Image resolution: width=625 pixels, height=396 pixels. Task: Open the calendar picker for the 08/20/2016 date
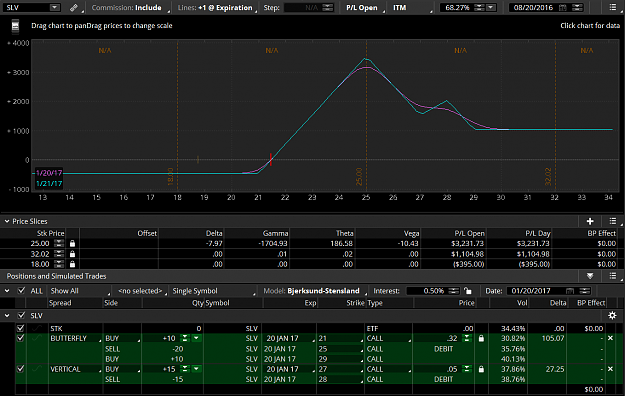tap(562, 8)
